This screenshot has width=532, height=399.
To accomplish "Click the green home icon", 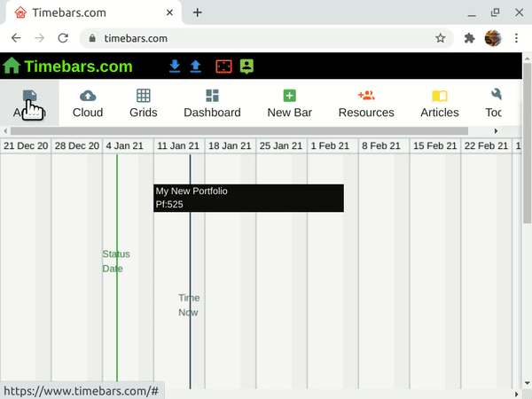I will pyautogui.click(x=12, y=66).
